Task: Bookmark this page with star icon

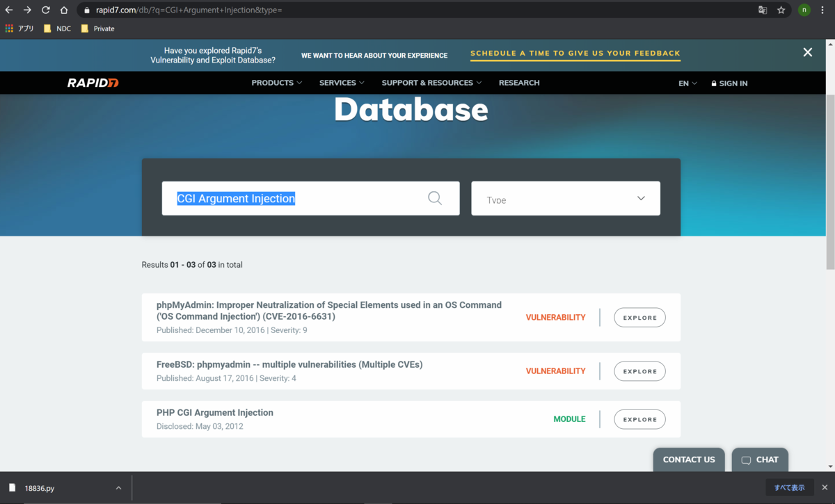Action: point(781,10)
